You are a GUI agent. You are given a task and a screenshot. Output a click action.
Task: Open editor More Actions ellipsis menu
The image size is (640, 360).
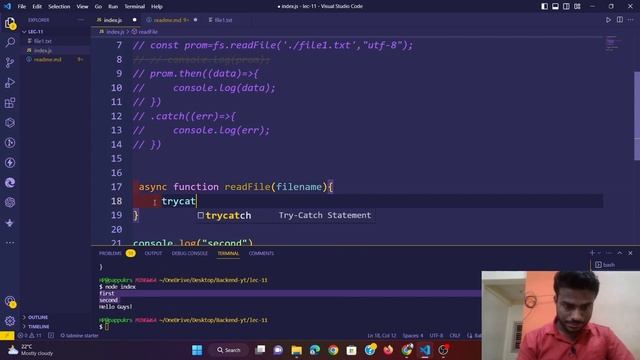[x=631, y=20]
